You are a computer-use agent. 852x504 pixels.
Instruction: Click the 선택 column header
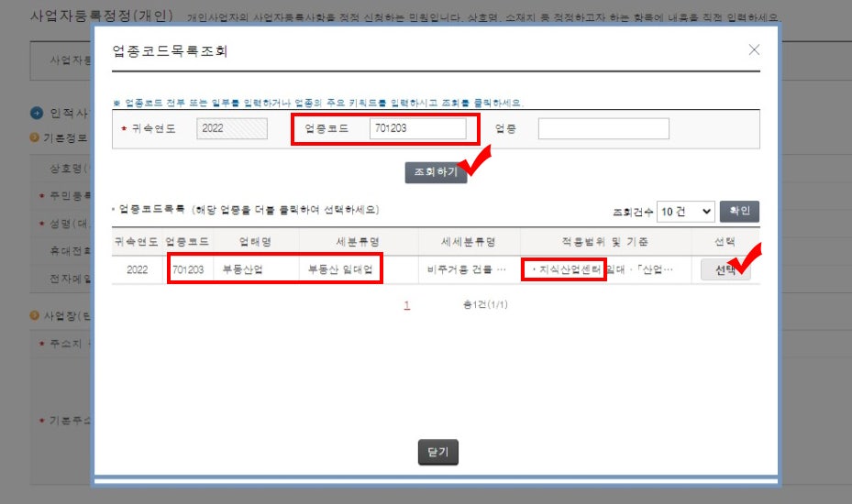point(725,242)
